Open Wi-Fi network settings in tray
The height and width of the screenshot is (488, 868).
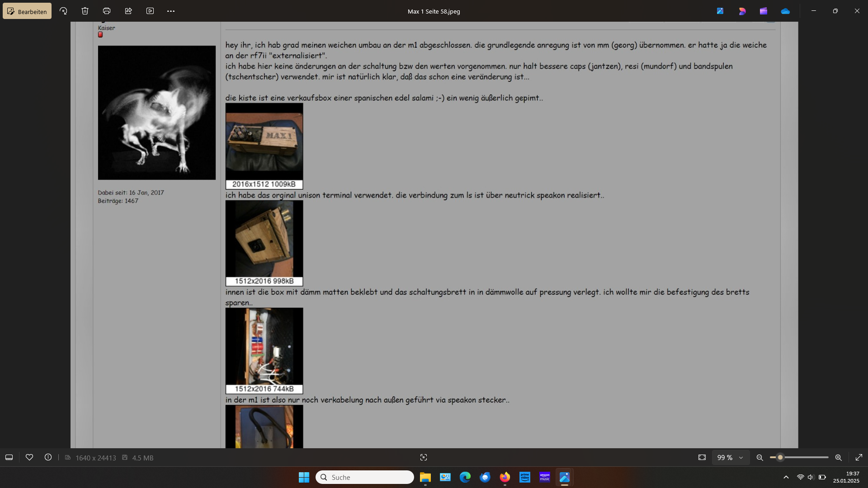801,477
